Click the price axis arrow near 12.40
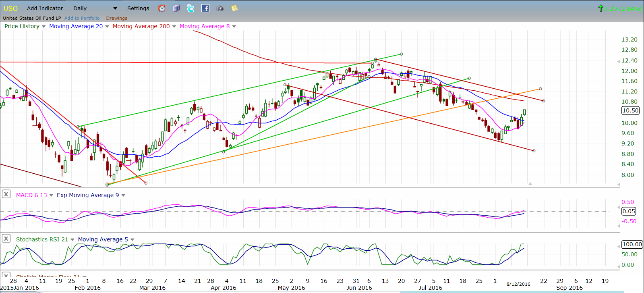 coord(618,61)
